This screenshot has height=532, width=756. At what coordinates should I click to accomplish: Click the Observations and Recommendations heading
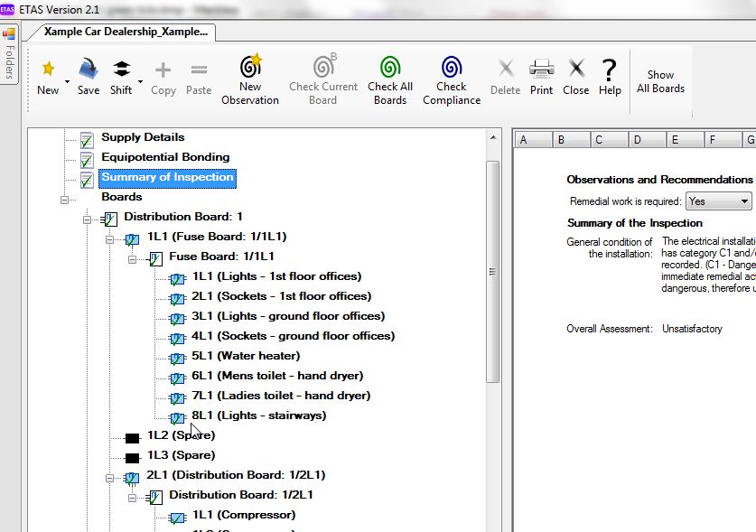(x=659, y=180)
